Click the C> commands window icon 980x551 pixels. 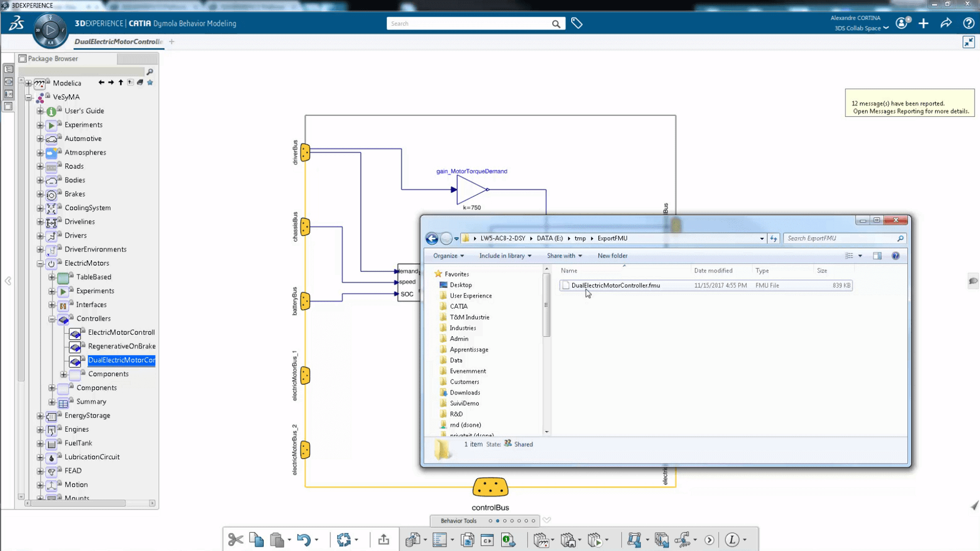487,540
